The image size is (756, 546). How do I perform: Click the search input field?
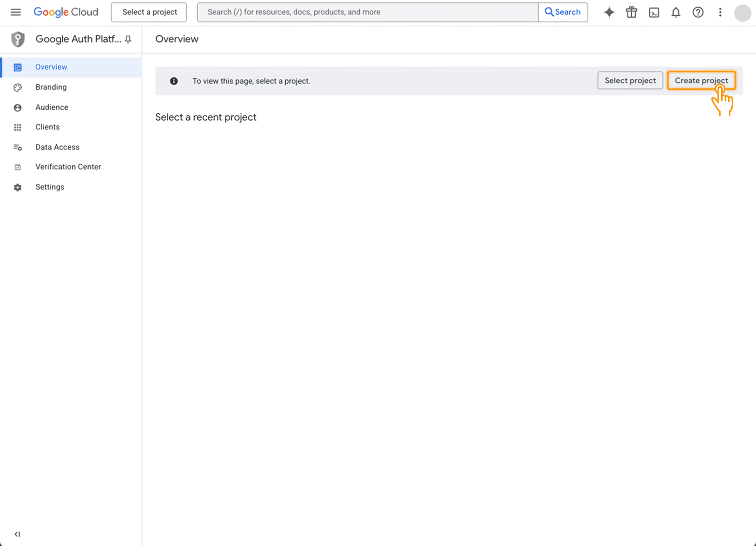click(368, 12)
